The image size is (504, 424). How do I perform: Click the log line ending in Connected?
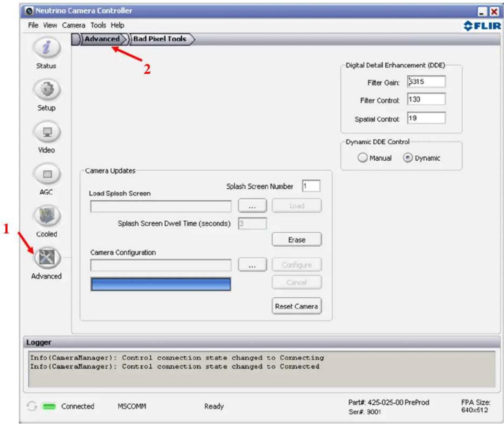(175, 366)
